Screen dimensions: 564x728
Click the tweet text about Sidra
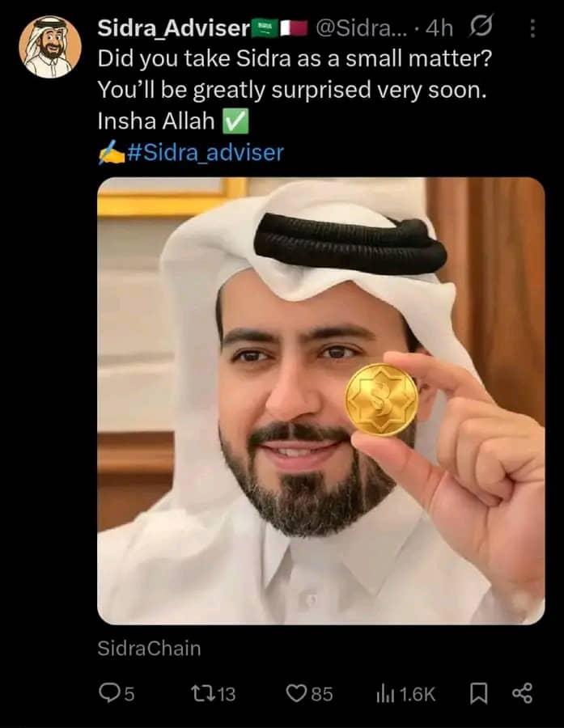point(294,90)
